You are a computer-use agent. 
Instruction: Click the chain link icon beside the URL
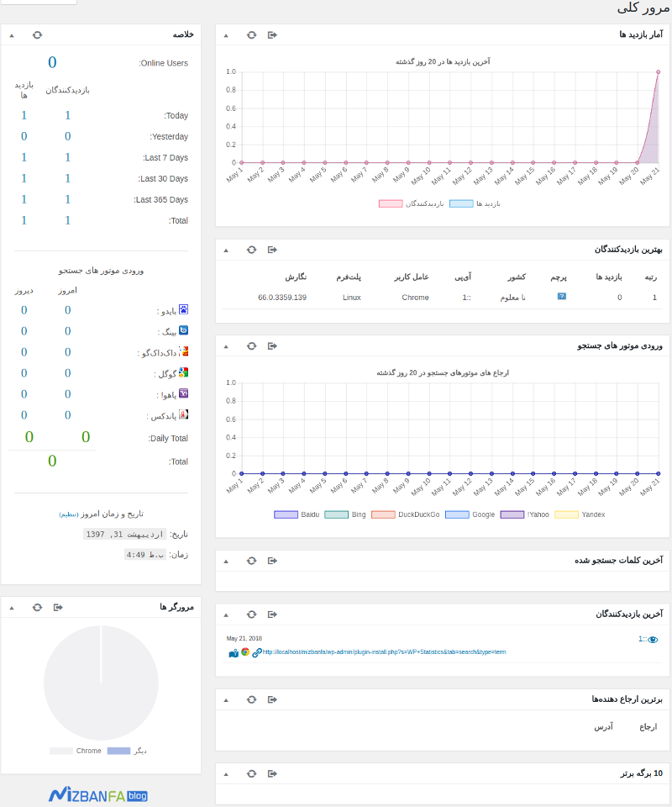coord(256,652)
